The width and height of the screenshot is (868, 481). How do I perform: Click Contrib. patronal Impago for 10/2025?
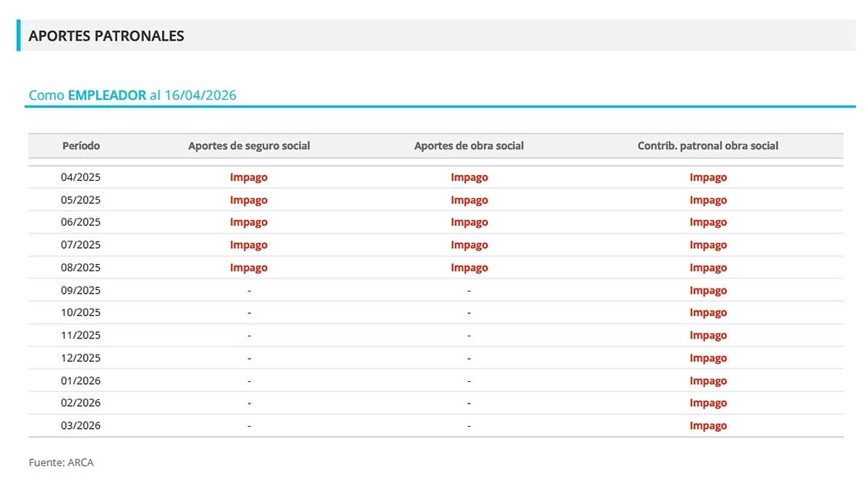(707, 313)
